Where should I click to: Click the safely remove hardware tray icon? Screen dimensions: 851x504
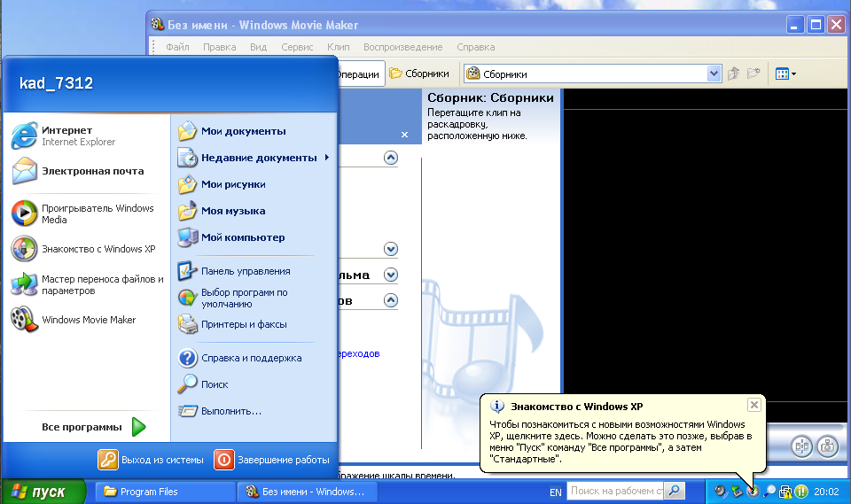[737, 492]
